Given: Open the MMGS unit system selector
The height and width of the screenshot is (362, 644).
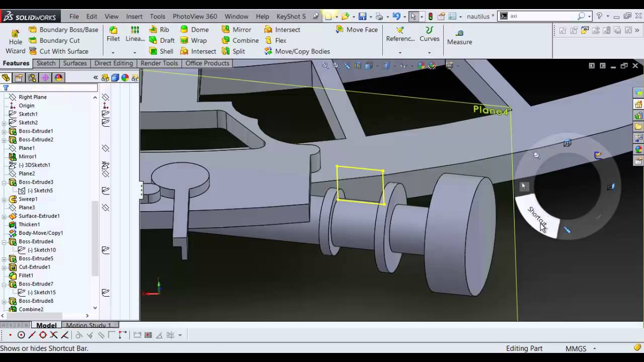Looking at the screenshot, I should pos(581,348).
